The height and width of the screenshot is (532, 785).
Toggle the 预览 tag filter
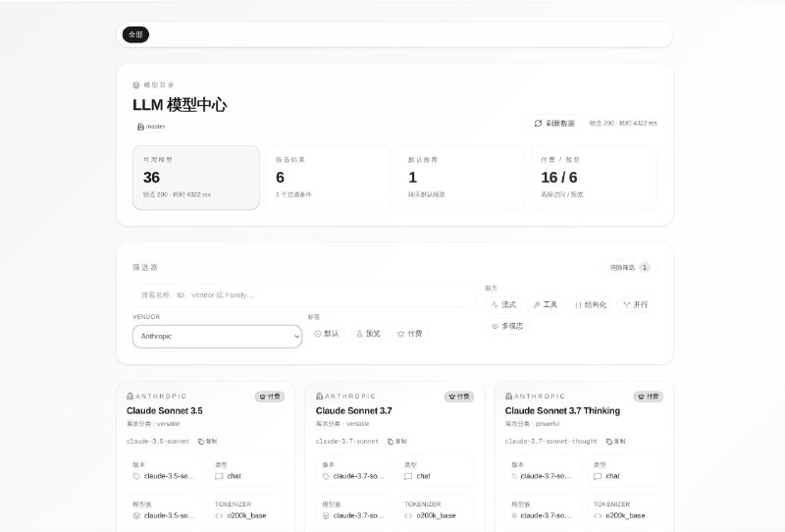[368, 334]
